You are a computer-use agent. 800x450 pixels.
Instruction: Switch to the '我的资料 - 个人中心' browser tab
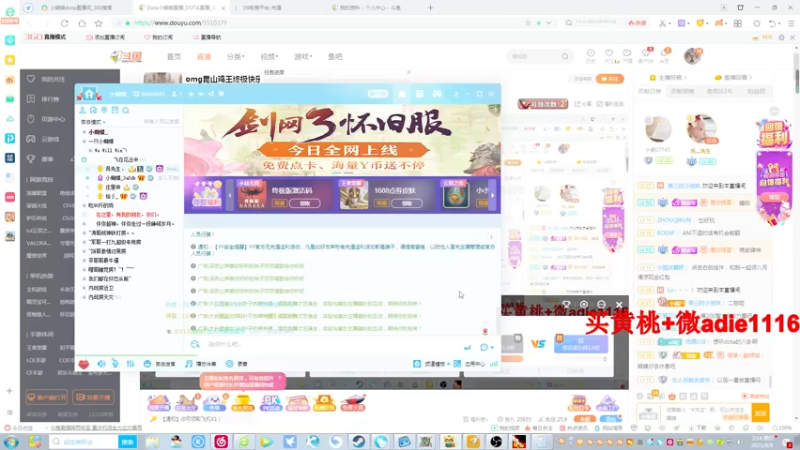click(x=369, y=8)
